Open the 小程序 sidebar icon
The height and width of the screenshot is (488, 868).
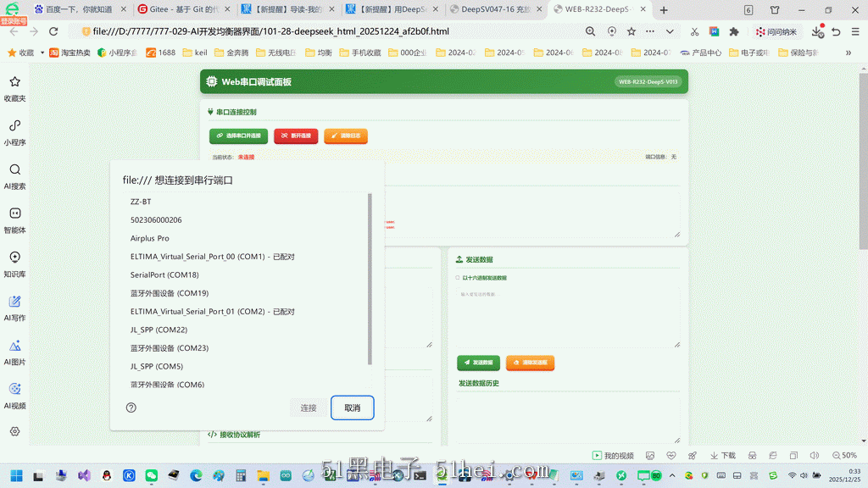(x=15, y=125)
